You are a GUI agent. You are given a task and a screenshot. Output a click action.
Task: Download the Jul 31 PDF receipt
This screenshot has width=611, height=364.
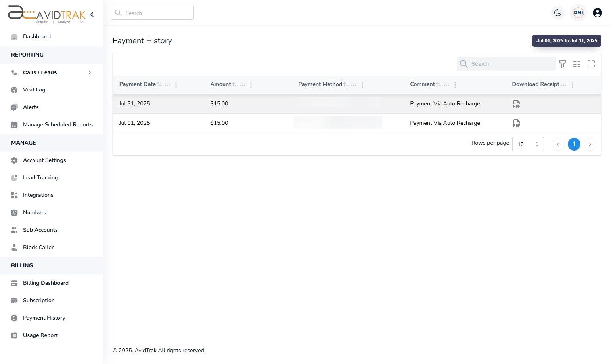(x=516, y=103)
